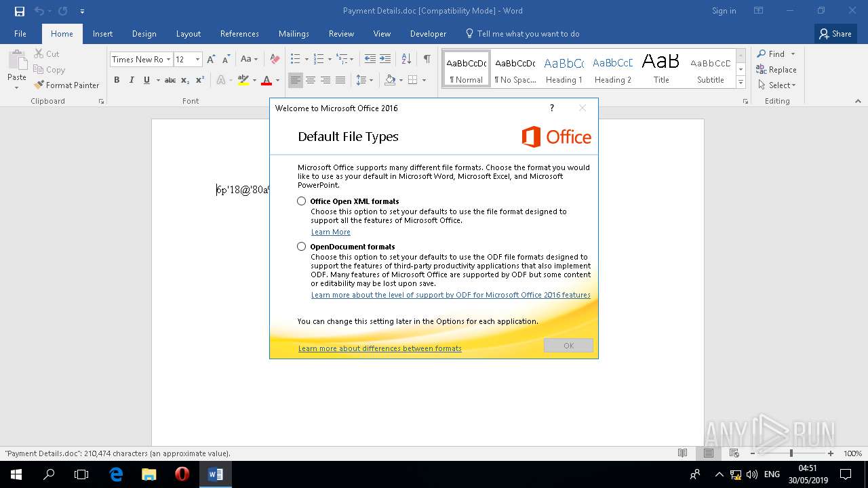Switch to the Developer tab
The width and height of the screenshot is (868, 488).
pos(429,34)
